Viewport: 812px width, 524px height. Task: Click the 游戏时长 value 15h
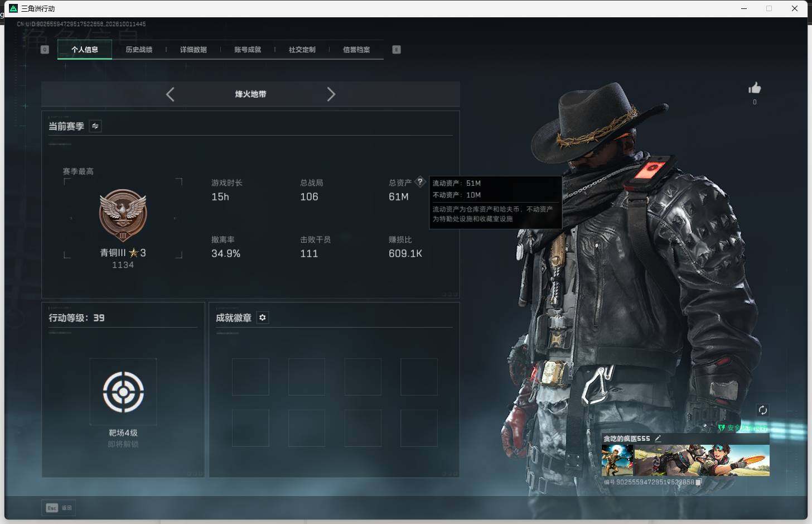click(220, 197)
